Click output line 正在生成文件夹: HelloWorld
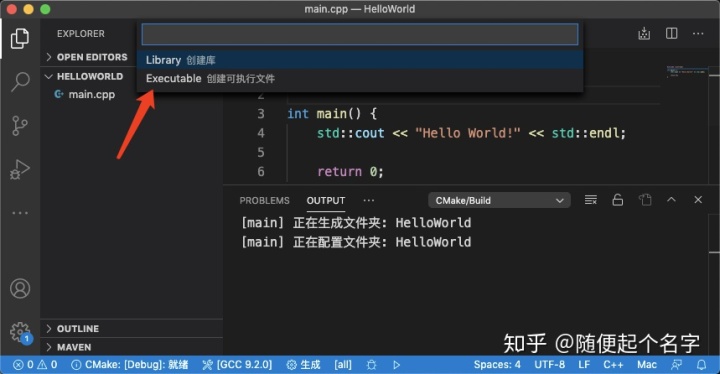Image resolution: width=720 pixels, height=374 pixels. pyautogui.click(x=356, y=223)
